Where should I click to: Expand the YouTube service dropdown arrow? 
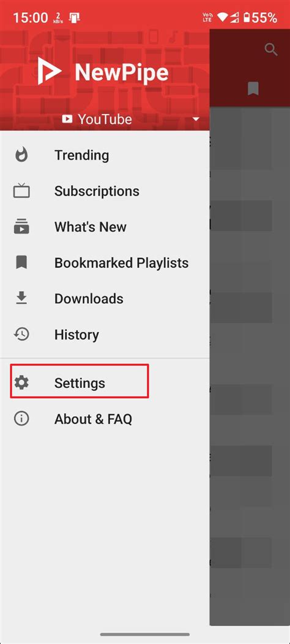point(196,119)
